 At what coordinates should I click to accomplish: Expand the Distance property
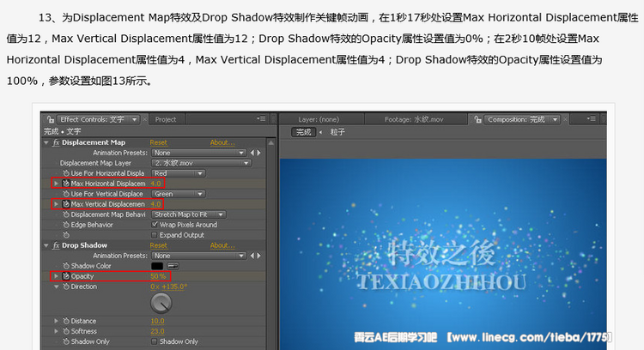(57, 321)
